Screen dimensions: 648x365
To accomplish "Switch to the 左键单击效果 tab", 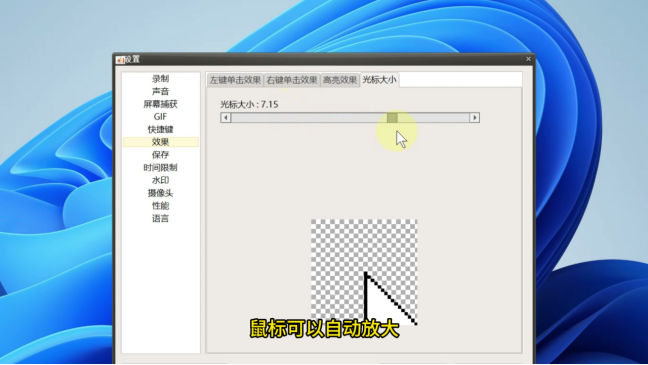I will tap(235, 80).
